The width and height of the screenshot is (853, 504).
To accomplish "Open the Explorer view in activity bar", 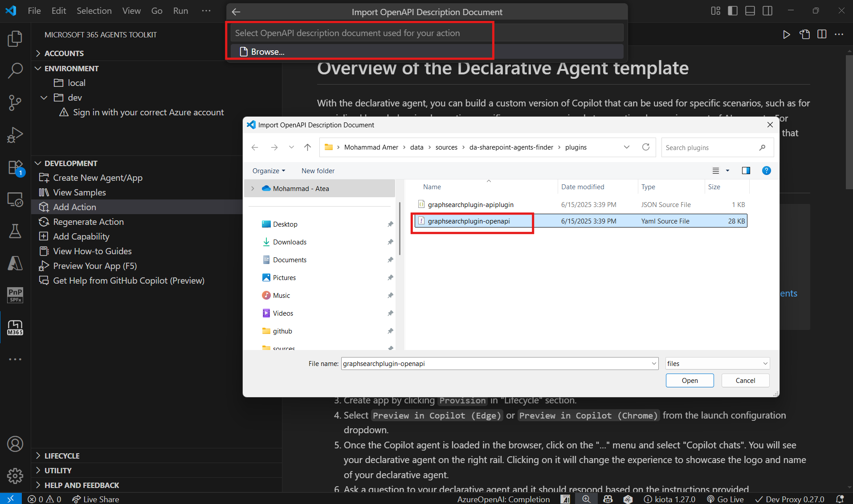I will [15, 39].
